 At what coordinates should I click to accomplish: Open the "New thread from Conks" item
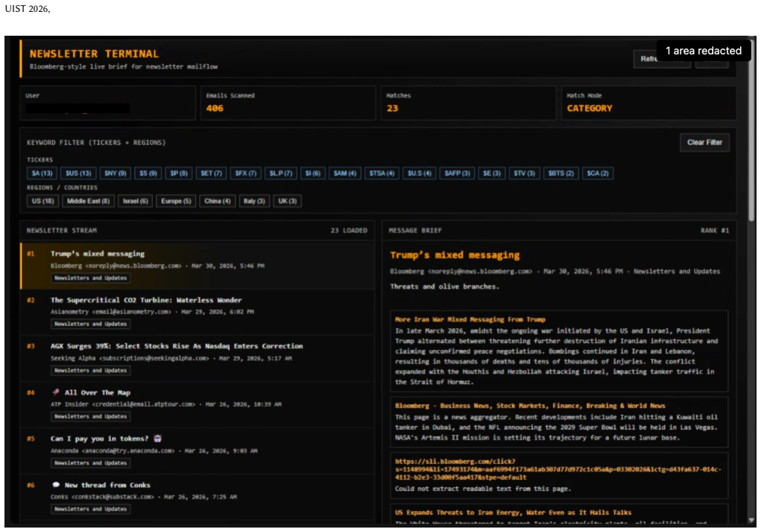pos(197,497)
